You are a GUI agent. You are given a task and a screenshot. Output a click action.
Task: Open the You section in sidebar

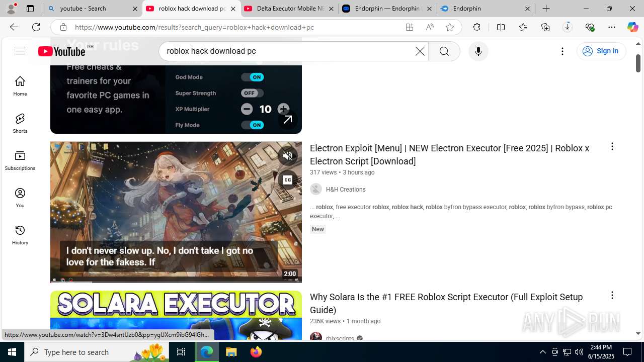click(20, 198)
